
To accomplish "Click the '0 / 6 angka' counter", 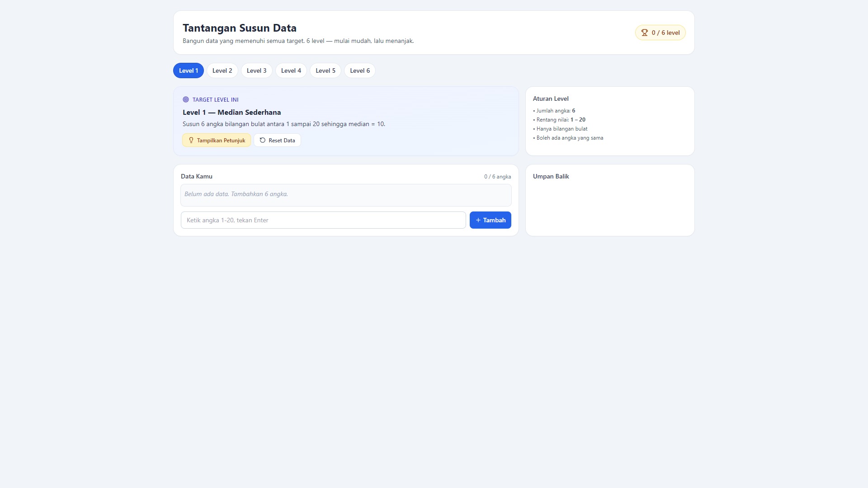I will (x=498, y=177).
